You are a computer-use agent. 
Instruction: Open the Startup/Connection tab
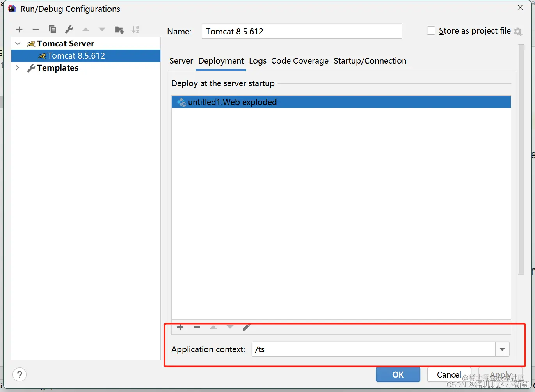click(370, 61)
